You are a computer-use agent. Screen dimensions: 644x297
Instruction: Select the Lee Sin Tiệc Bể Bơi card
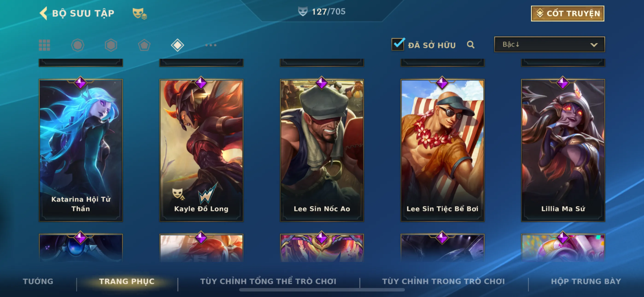(442, 150)
